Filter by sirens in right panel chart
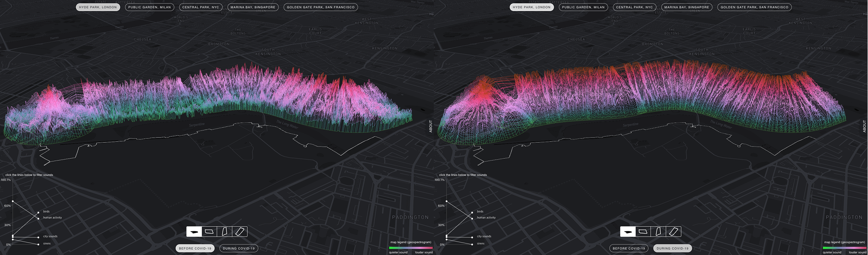Viewport: 868px width, 255px height. (x=481, y=244)
